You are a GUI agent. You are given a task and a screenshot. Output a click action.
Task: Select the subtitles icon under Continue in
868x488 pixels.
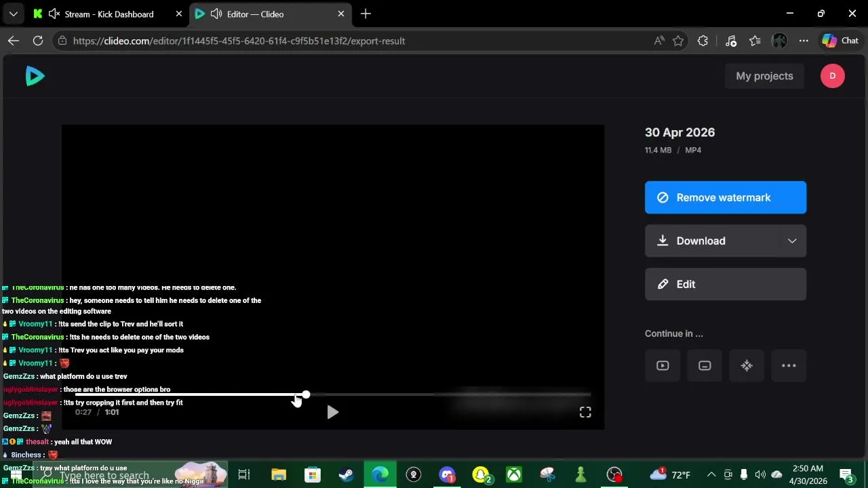click(x=705, y=366)
